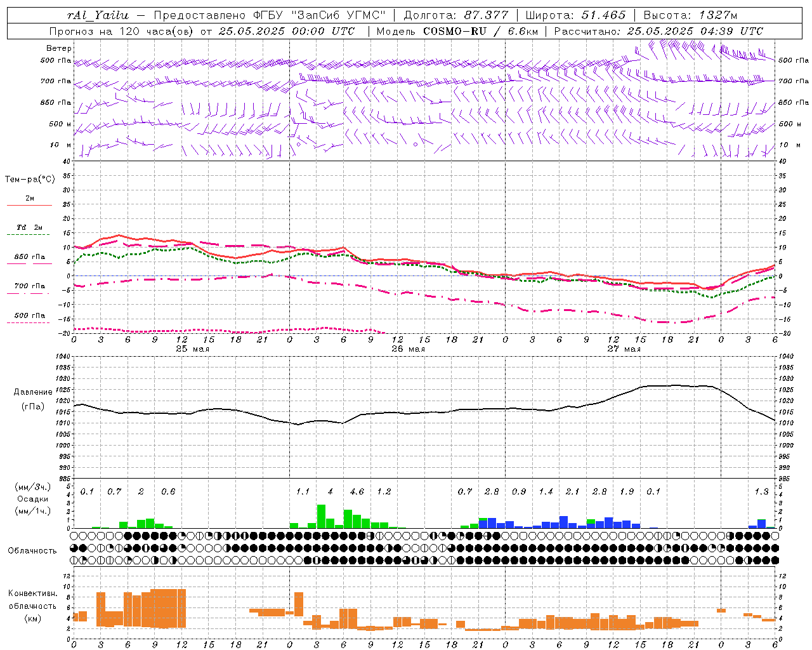Select the ФГБУ "ЗапСиб УГМС" provider text
This screenshot has width=812, height=650.
pos(320,15)
